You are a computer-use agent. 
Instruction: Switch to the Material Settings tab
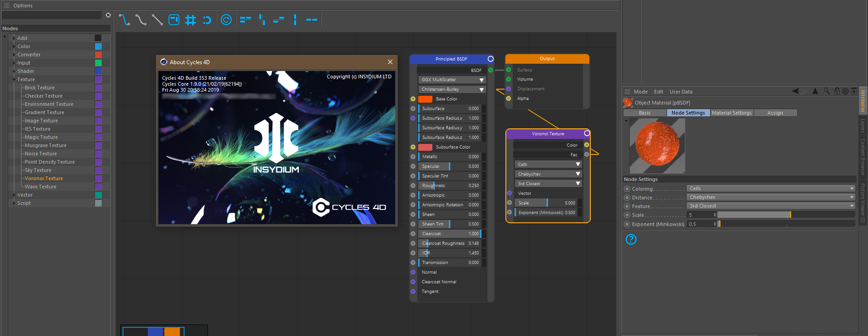732,113
